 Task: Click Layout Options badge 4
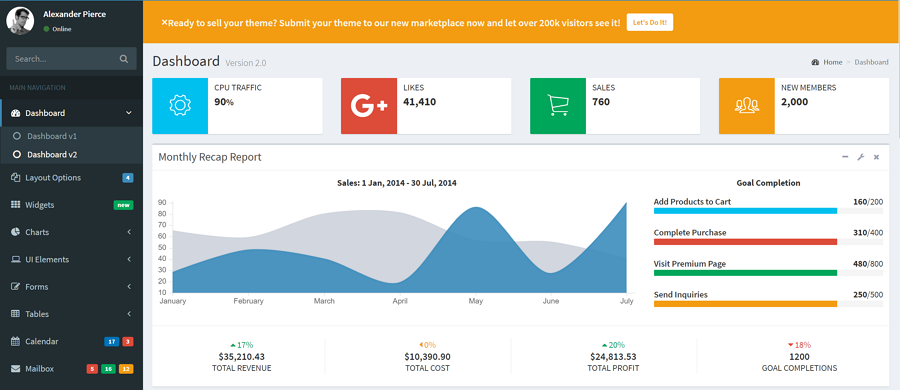(x=127, y=177)
